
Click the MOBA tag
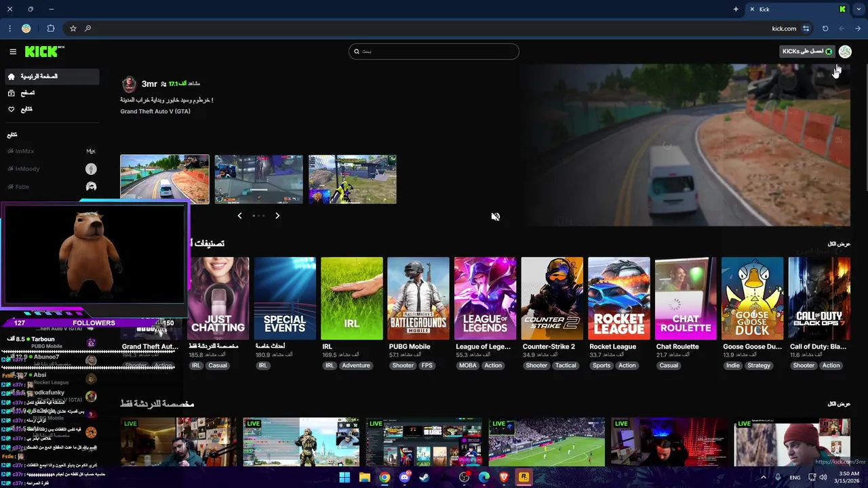click(x=468, y=365)
